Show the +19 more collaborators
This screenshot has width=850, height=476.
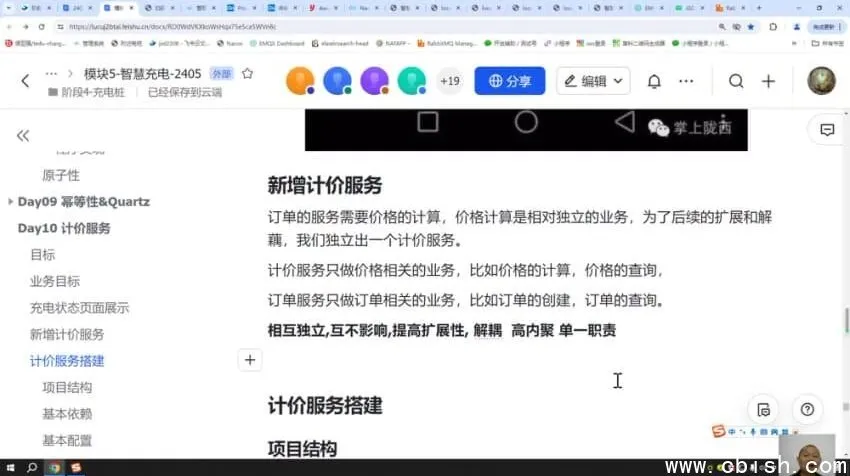449,81
